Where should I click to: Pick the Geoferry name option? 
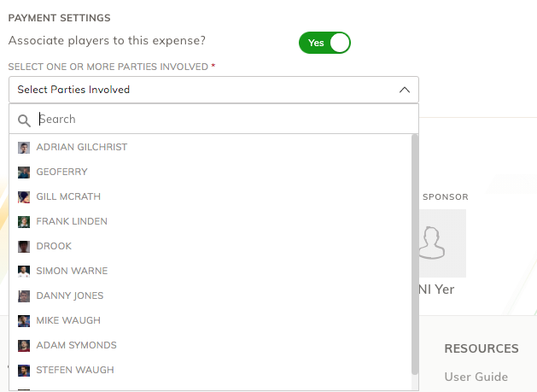pos(61,172)
